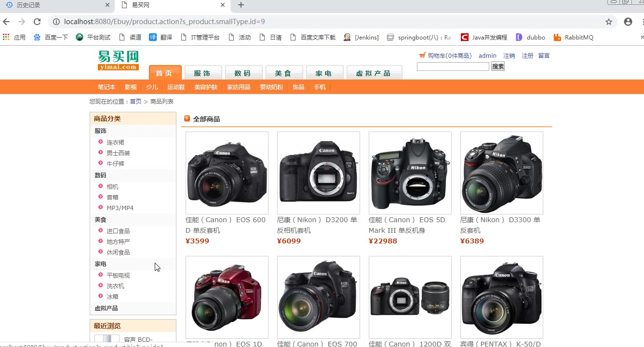
Task: Open the 冰箱 category
Action: click(112, 297)
